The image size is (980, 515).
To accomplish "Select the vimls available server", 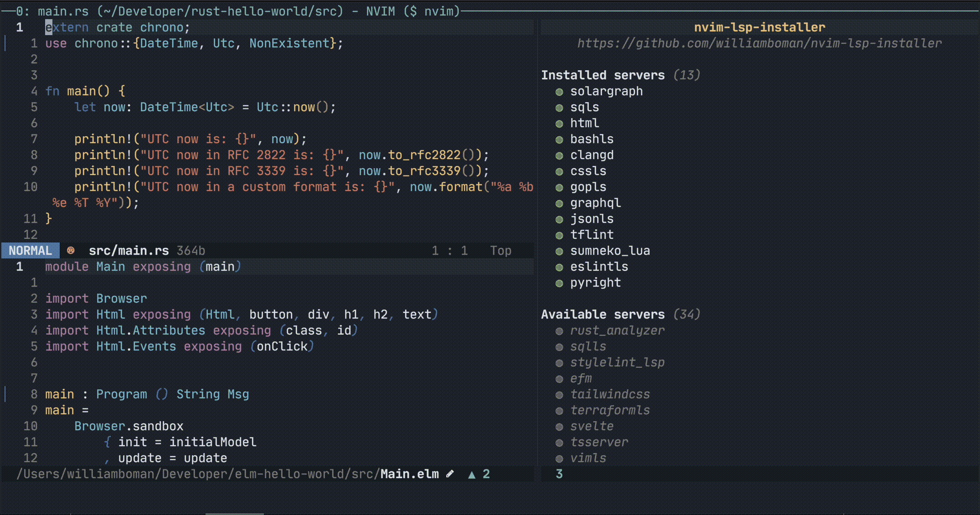I will click(x=588, y=458).
